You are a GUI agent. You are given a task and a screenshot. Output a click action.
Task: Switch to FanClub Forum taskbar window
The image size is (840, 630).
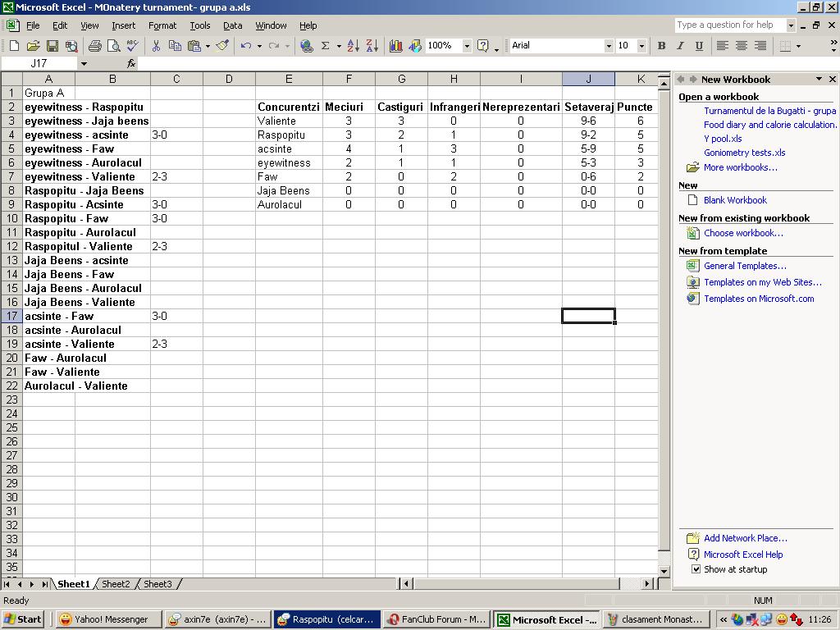point(436,619)
